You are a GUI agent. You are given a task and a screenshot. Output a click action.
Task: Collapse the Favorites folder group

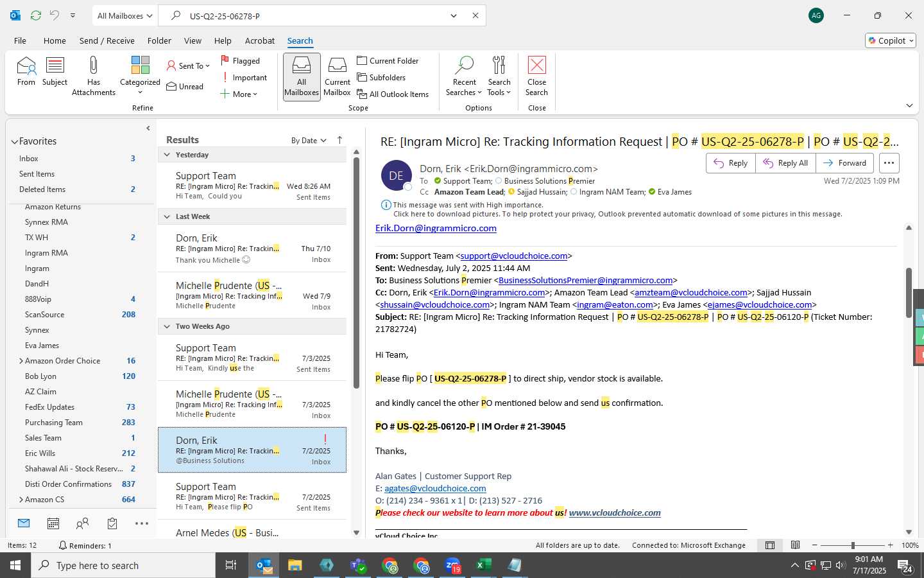click(x=14, y=141)
